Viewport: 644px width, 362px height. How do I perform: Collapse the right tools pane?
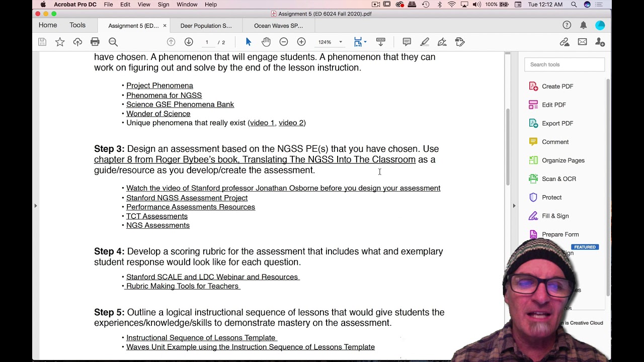514,206
